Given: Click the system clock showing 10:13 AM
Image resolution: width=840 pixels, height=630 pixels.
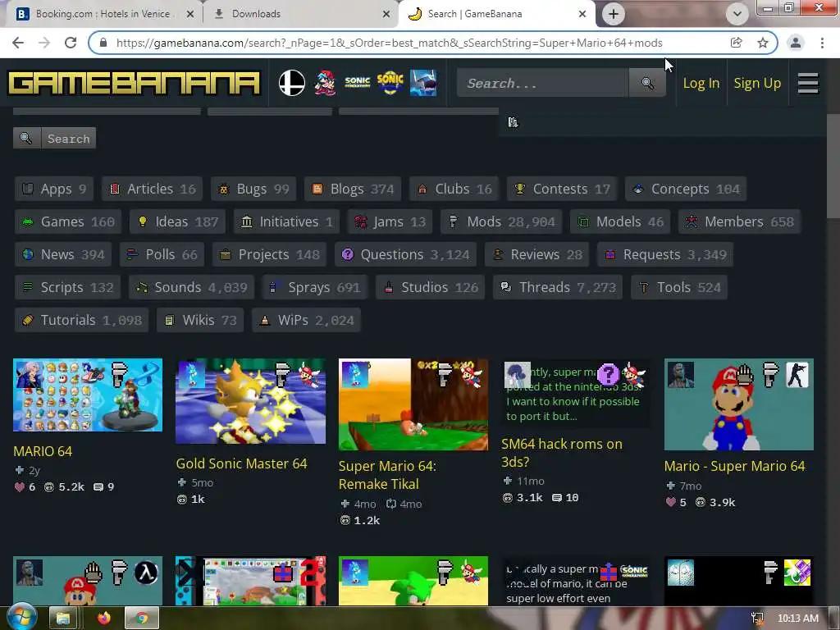Looking at the screenshot, I should (797, 619).
